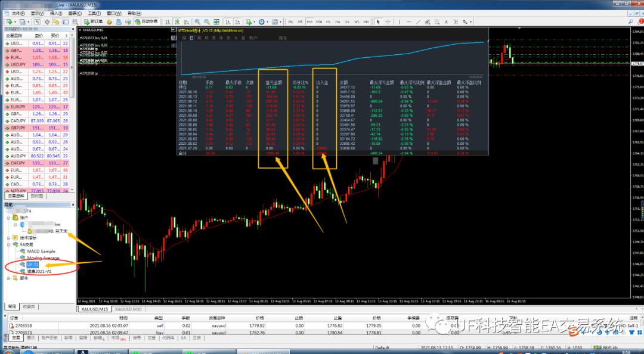Open dropdown arrow beside Periods clock

coord(267,21)
